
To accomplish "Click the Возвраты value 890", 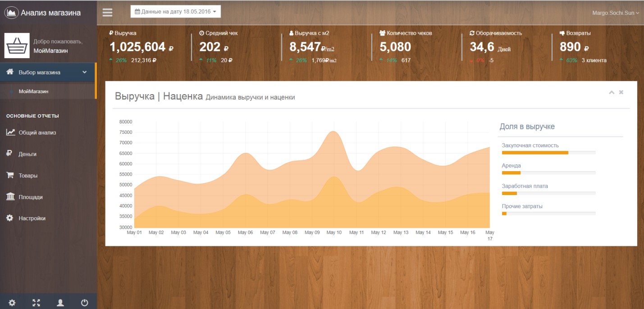I will pos(570,47).
